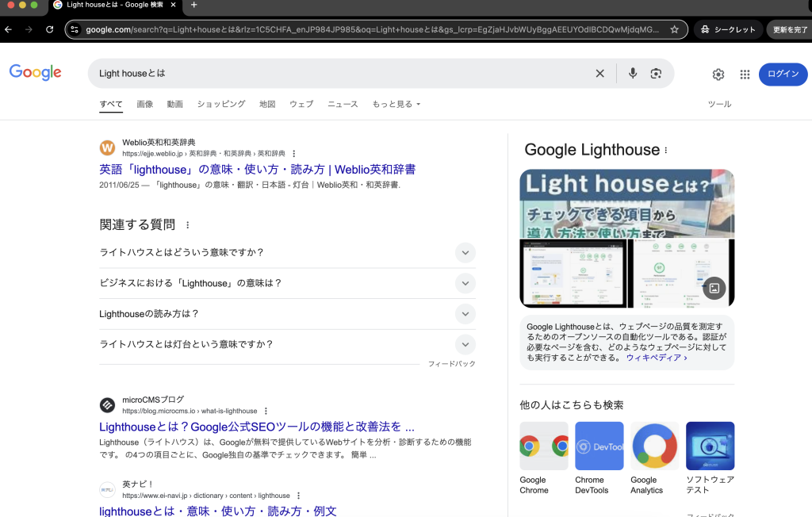
Task: Bookmark this page with star icon
Action: (x=674, y=29)
